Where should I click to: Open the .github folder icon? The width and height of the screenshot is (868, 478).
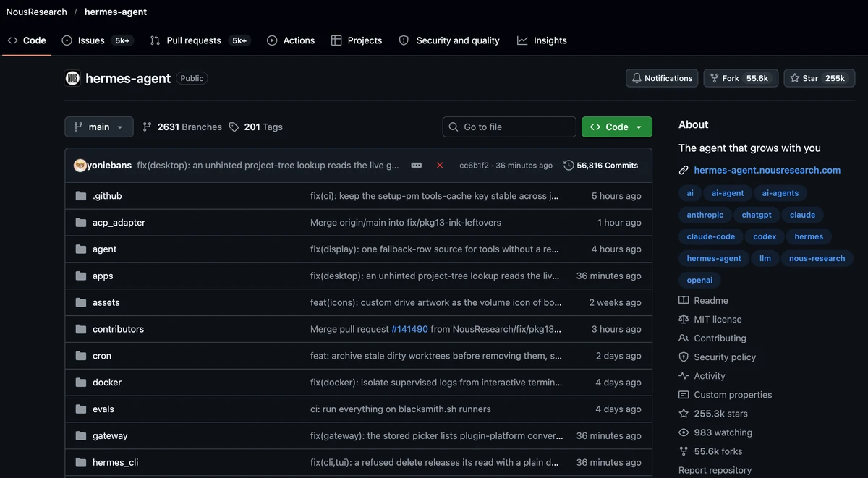[81, 196]
